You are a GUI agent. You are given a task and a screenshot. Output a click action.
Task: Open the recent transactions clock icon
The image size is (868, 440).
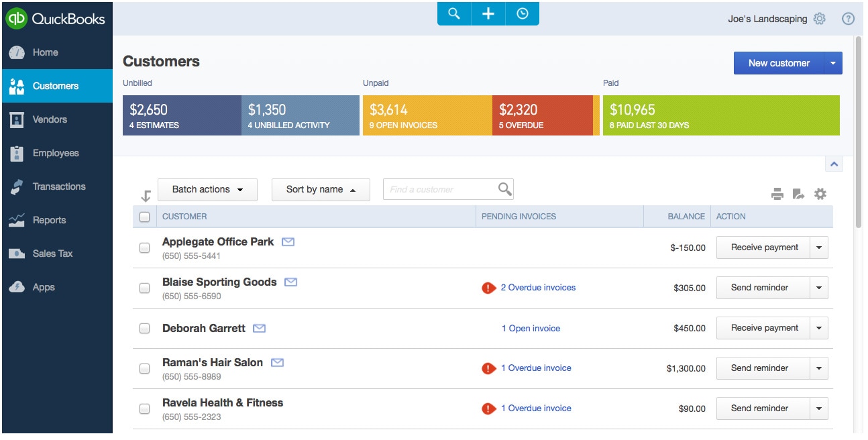point(522,13)
